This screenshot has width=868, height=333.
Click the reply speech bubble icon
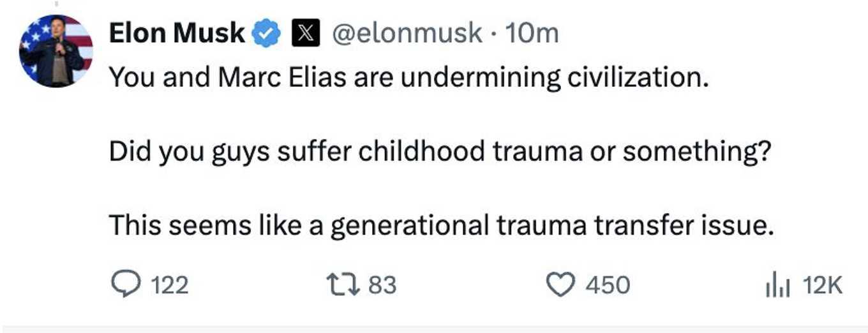[x=125, y=285]
